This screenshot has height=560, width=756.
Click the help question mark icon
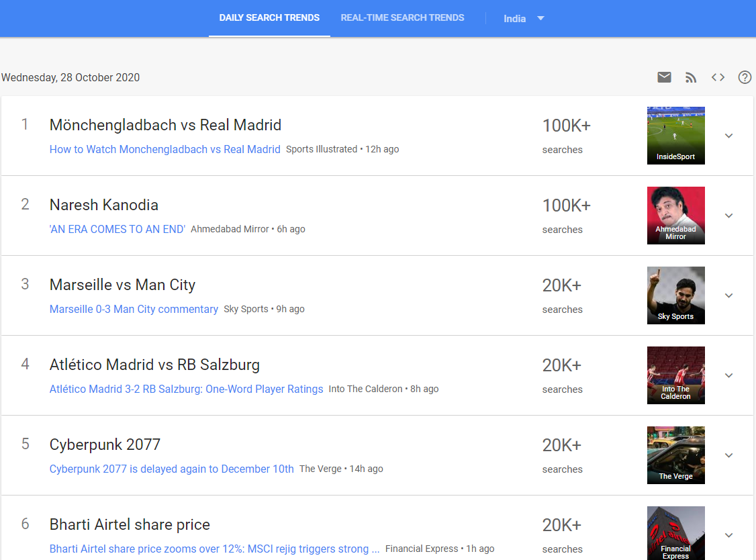[745, 77]
